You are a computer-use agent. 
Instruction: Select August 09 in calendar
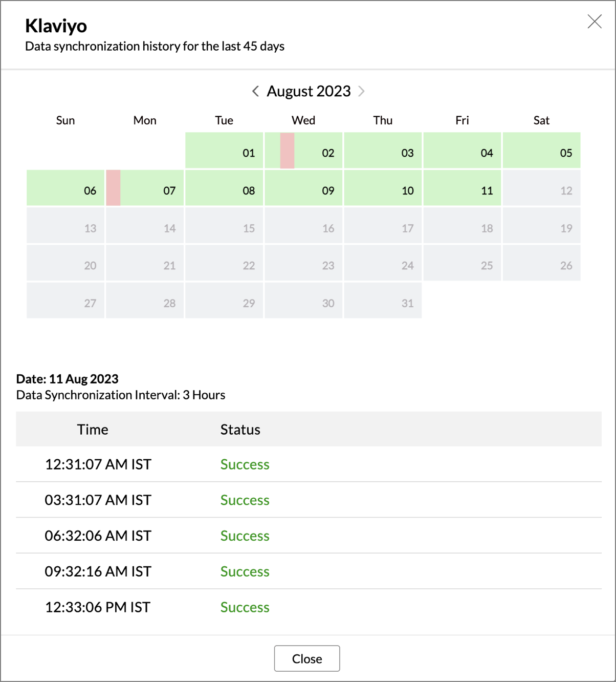coord(303,188)
